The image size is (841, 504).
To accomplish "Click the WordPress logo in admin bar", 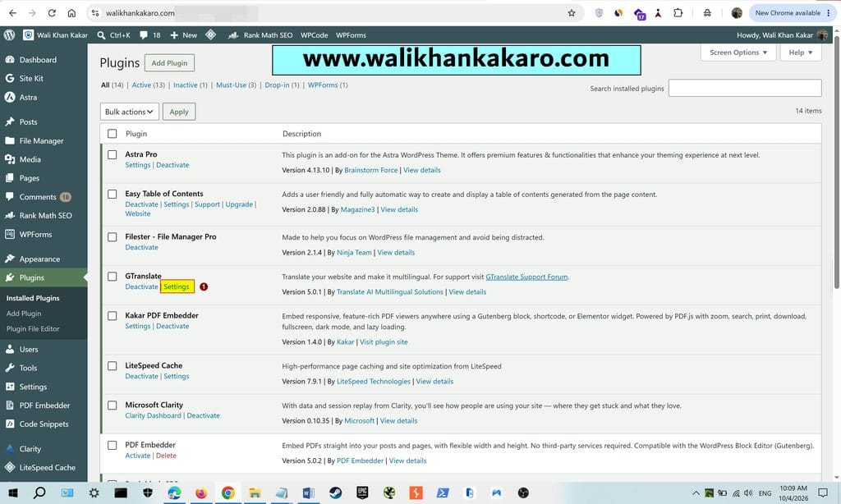I will click(x=9, y=34).
